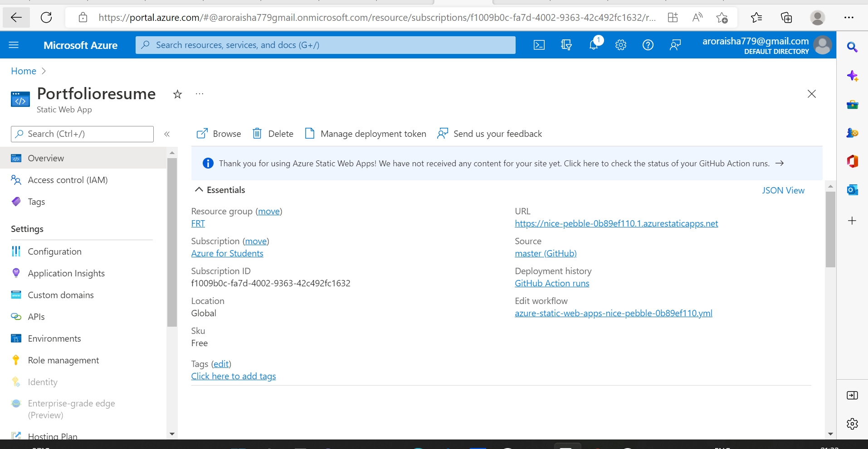Click Send us your feedback
This screenshot has width=868, height=449.
tap(489, 134)
